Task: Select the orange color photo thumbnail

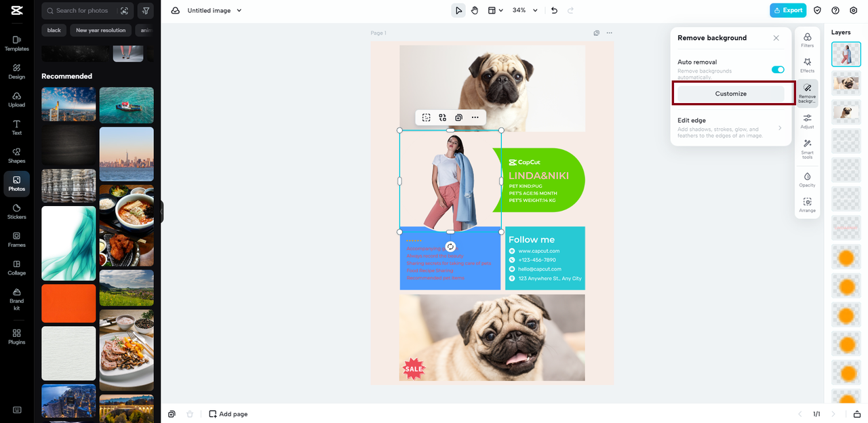Action: click(68, 303)
